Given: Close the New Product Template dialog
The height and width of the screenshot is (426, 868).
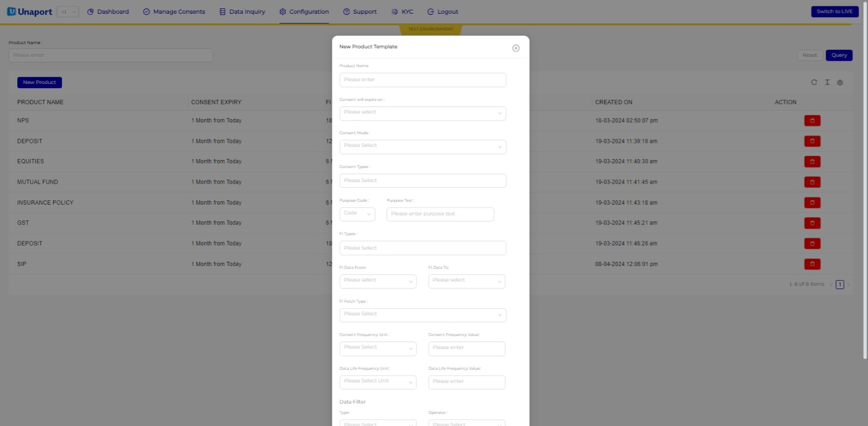Looking at the screenshot, I should point(516,48).
